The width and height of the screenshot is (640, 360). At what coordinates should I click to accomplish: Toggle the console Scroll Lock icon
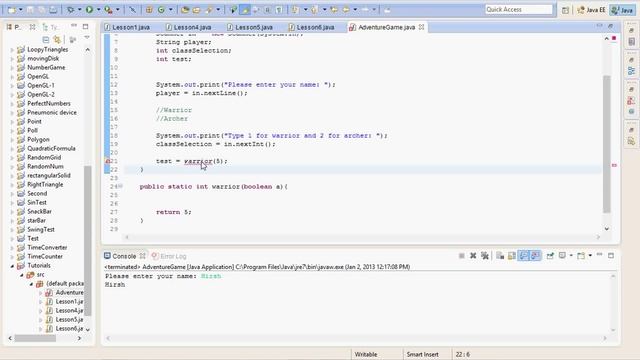[x=511, y=256]
